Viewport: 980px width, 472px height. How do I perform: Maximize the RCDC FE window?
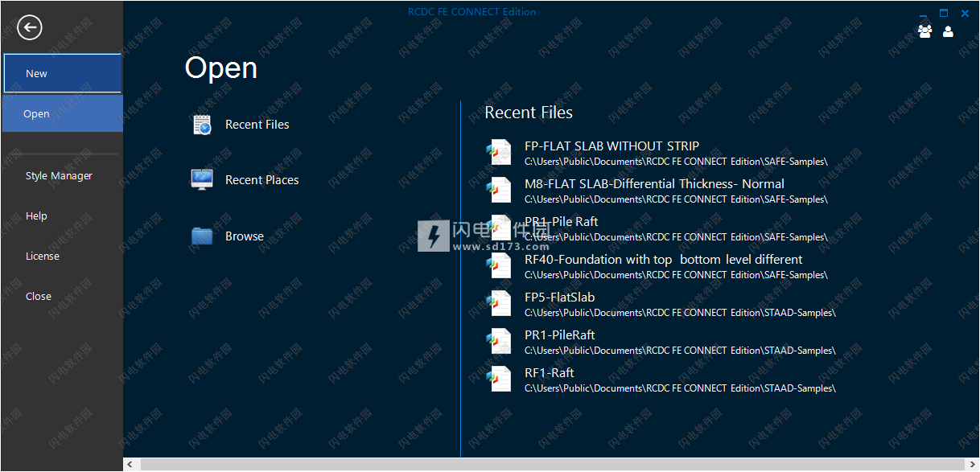pyautogui.click(x=944, y=13)
